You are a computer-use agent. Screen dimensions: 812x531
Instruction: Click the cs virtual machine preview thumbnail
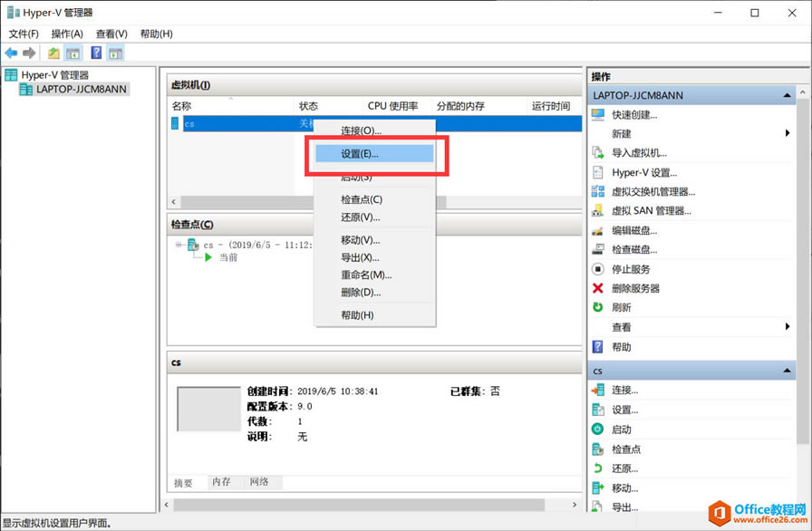(208, 409)
